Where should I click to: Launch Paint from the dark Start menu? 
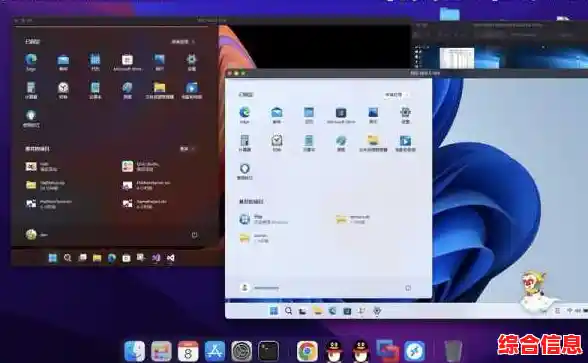(127, 87)
